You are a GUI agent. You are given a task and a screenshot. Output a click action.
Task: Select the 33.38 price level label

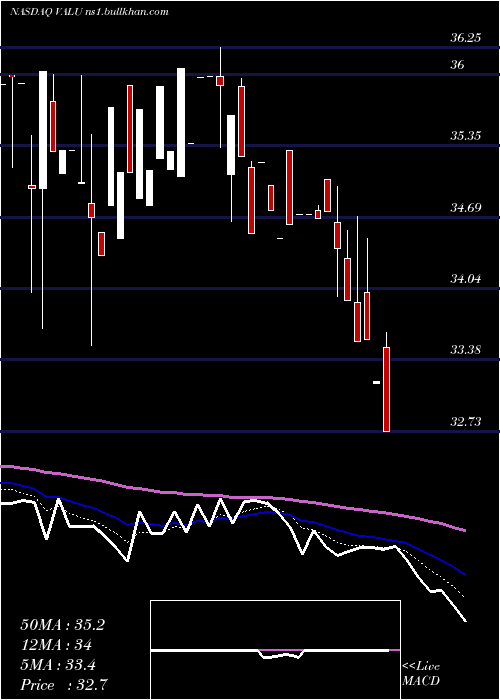[x=466, y=350]
